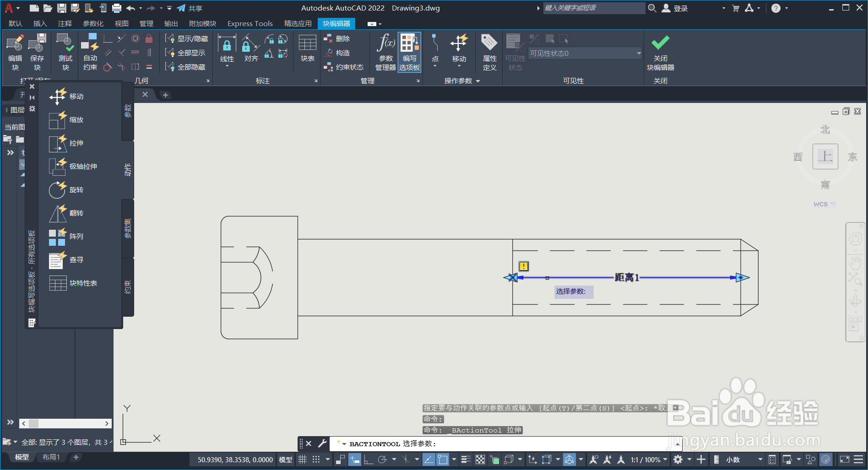Switch to 布局1 (Layout1) tab
The image size is (868, 470).
coord(51,457)
